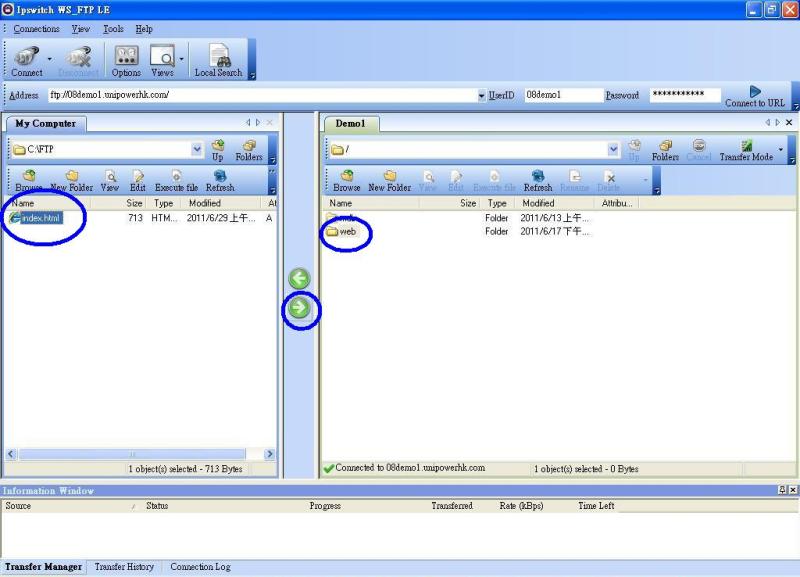Open the Transfer Manager tab
The image size is (800, 577).
[43, 567]
